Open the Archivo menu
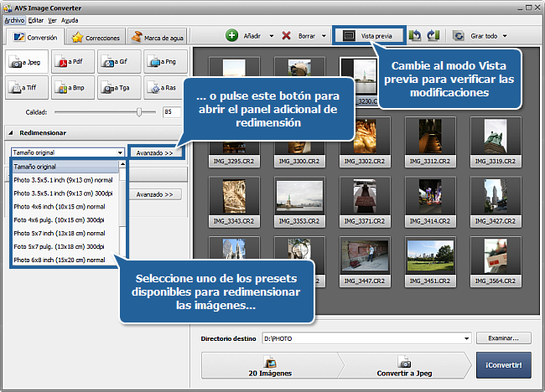 tap(14, 18)
